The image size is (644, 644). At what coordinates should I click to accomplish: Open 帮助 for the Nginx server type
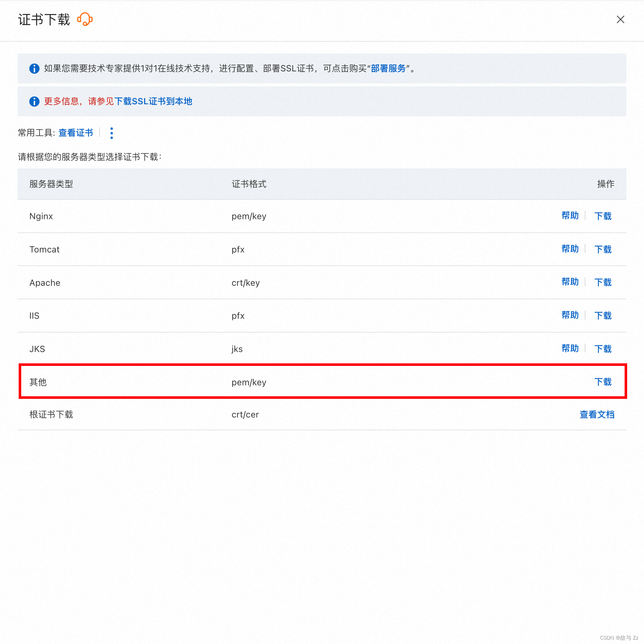tap(570, 216)
